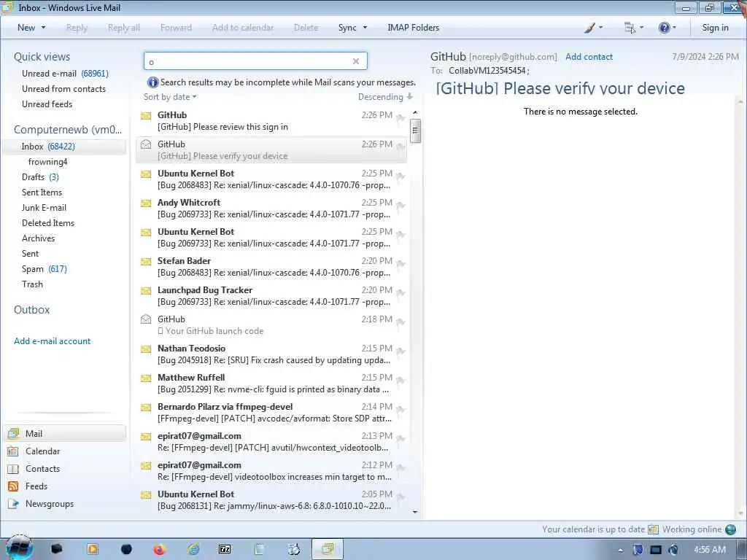Click the open envelope icon of GitHub launch code mail

point(146,319)
